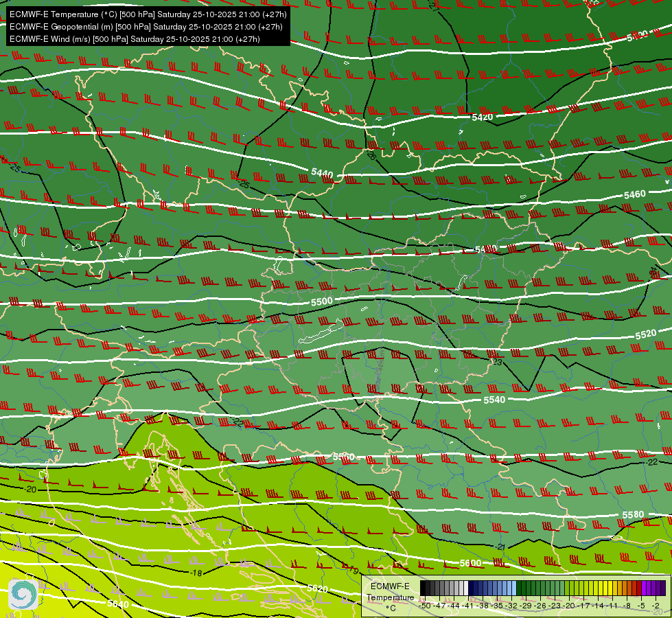Click the 'ECMWF-E Temperature °C' legend caption
This screenshot has width=672, height=618.
[x=390, y=597]
